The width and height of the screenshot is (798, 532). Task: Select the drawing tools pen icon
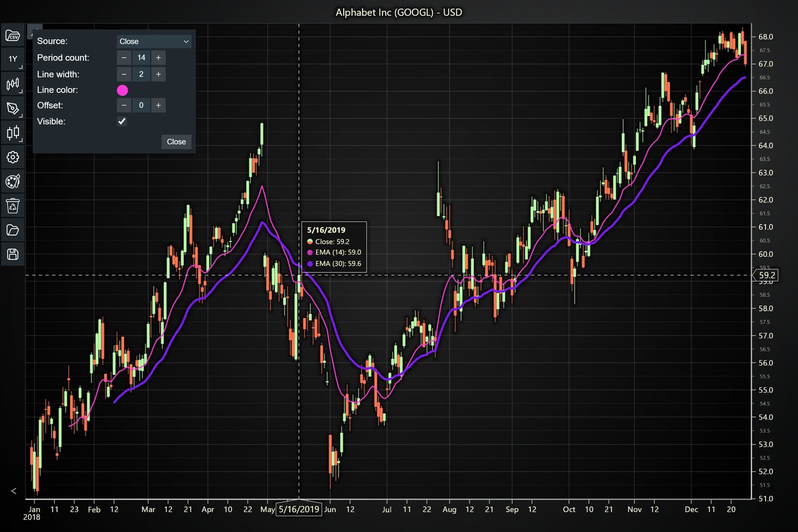coord(13,108)
